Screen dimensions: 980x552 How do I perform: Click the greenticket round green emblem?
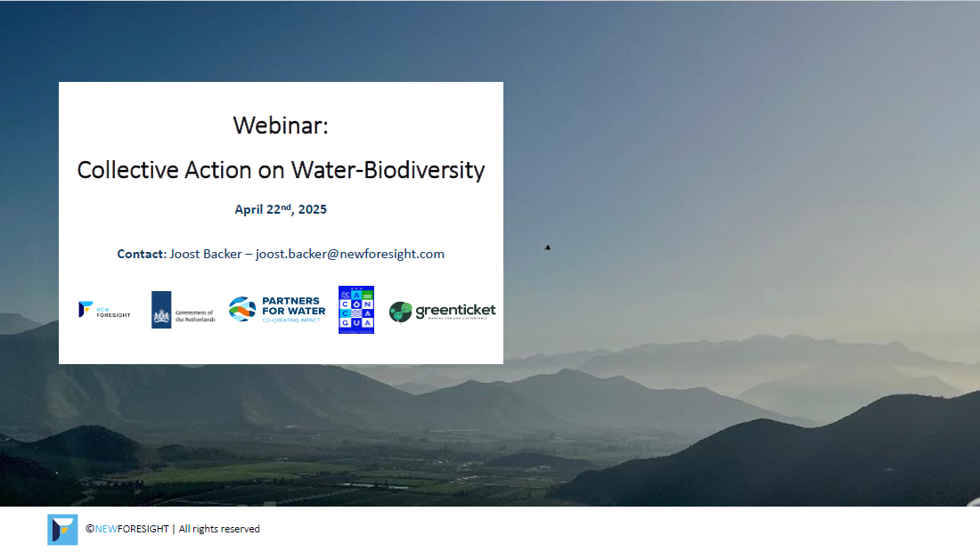(x=401, y=312)
